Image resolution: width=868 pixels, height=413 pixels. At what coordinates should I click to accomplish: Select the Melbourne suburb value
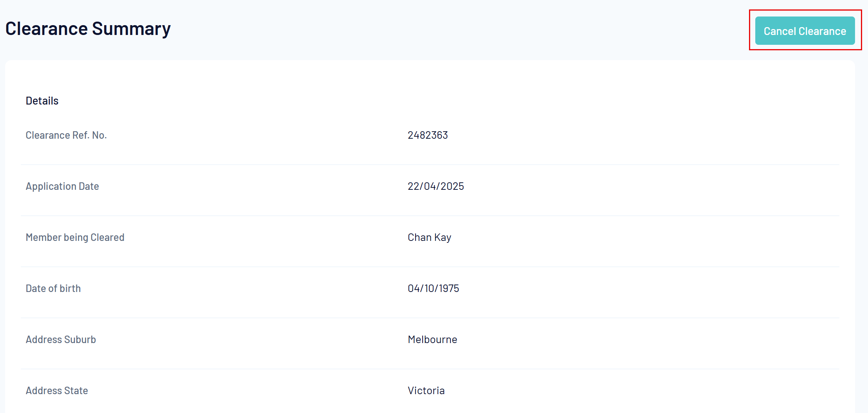pyautogui.click(x=432, y=340)
